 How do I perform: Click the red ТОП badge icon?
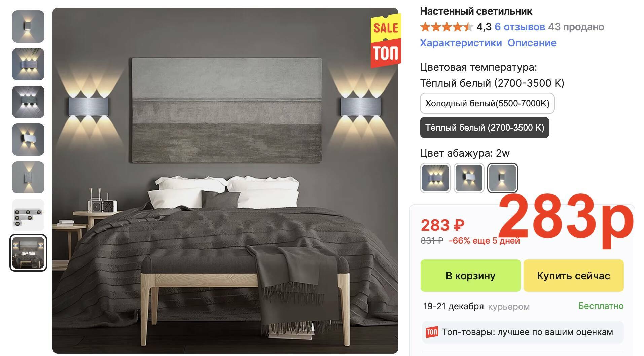[x=432, y=332]
